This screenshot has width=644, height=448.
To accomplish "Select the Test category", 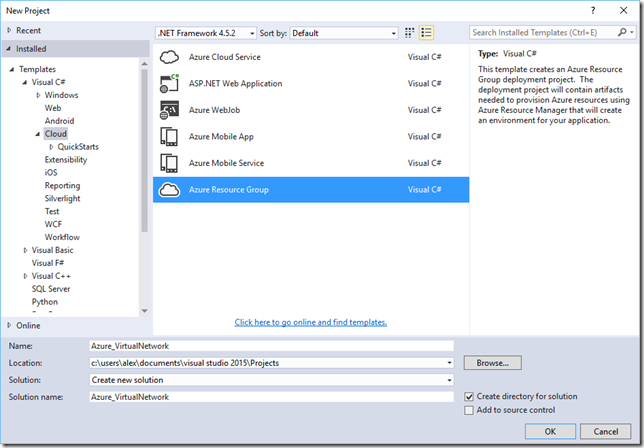I will click(52, 211).
